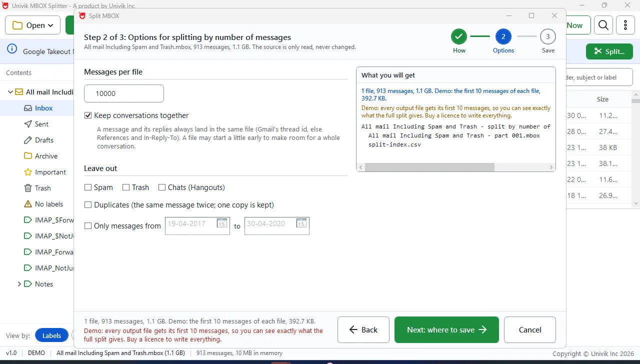
Task: Enable leaving out Spam
Action: (x=88, y=187)
